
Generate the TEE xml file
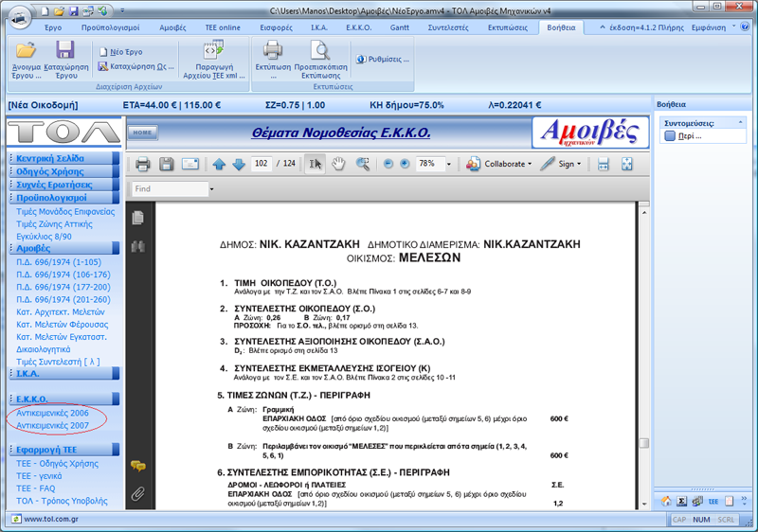(x=214, y=60)
